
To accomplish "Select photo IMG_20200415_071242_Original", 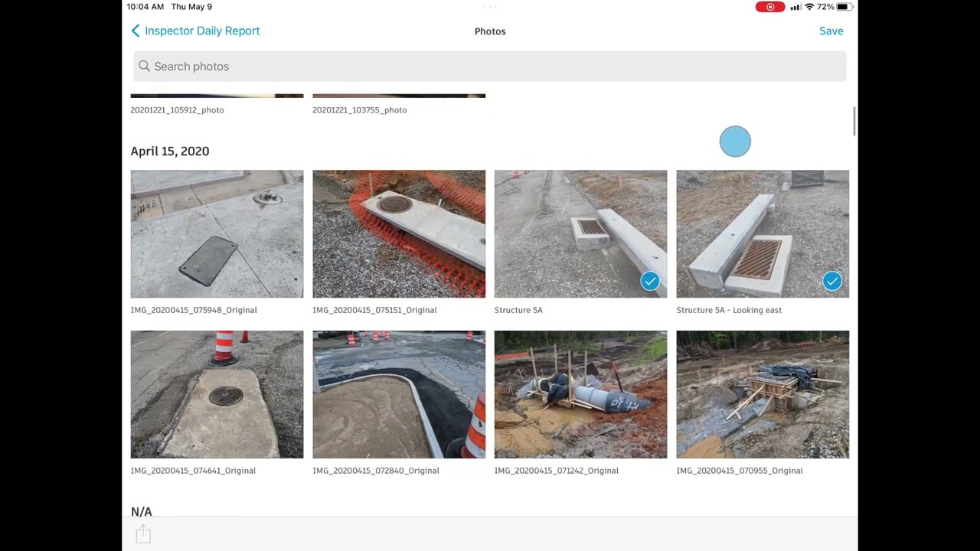I will 580,394.
